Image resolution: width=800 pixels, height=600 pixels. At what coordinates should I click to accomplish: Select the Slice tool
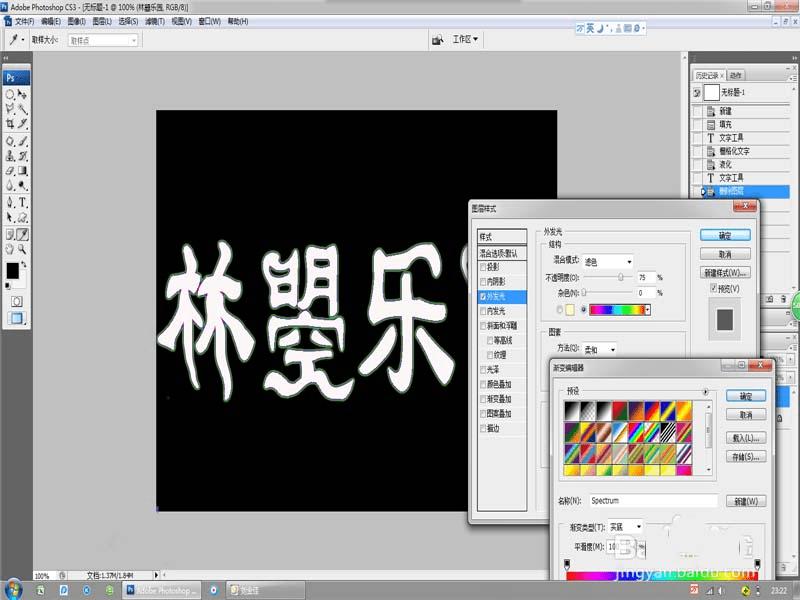click(x=22, y=123)
